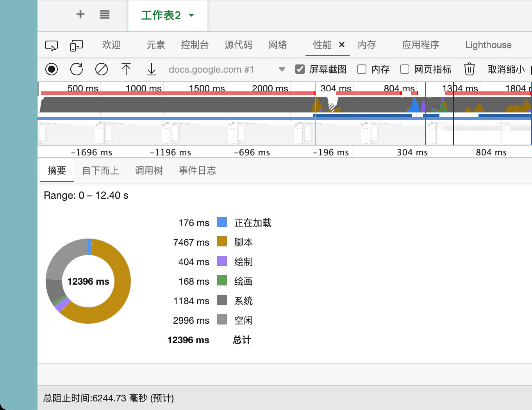532x410 pixels.
Task: Click the -696 ms ruler label
Action: coord(252,152)
